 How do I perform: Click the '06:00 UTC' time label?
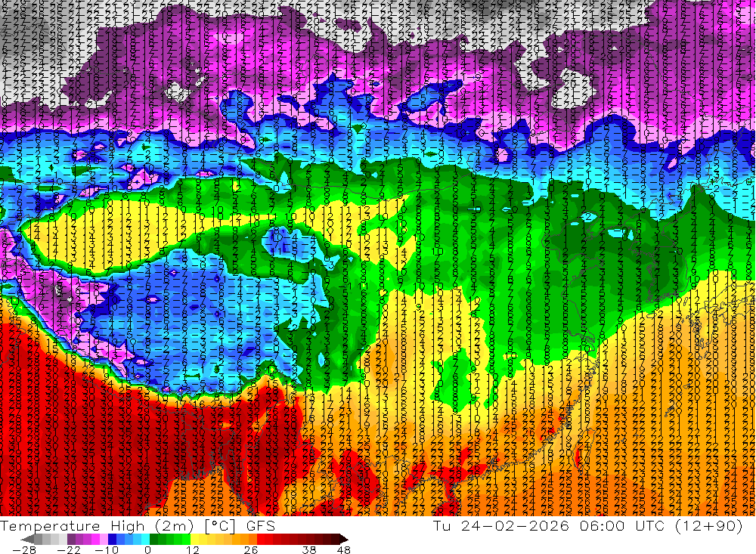click(621, 526)
